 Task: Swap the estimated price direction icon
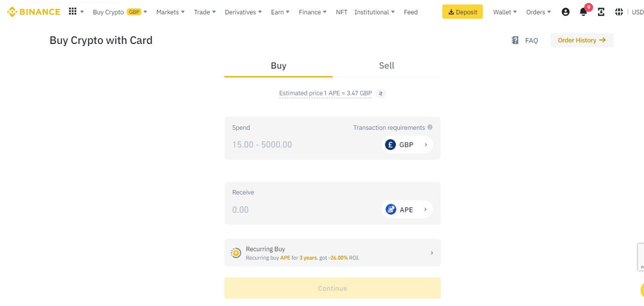tap(381, 93)
